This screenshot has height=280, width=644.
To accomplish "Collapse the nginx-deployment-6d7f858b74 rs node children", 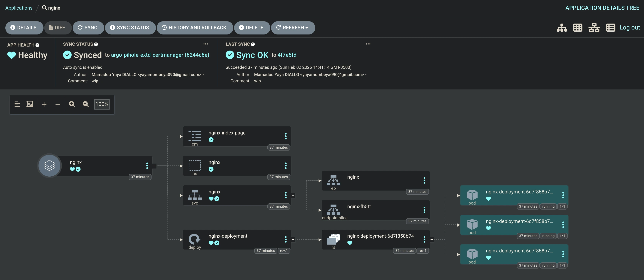I will coord(432,240).
